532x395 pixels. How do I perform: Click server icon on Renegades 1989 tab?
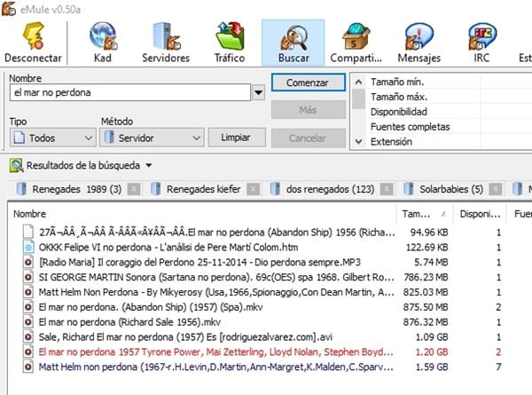[x=21, y=189]
